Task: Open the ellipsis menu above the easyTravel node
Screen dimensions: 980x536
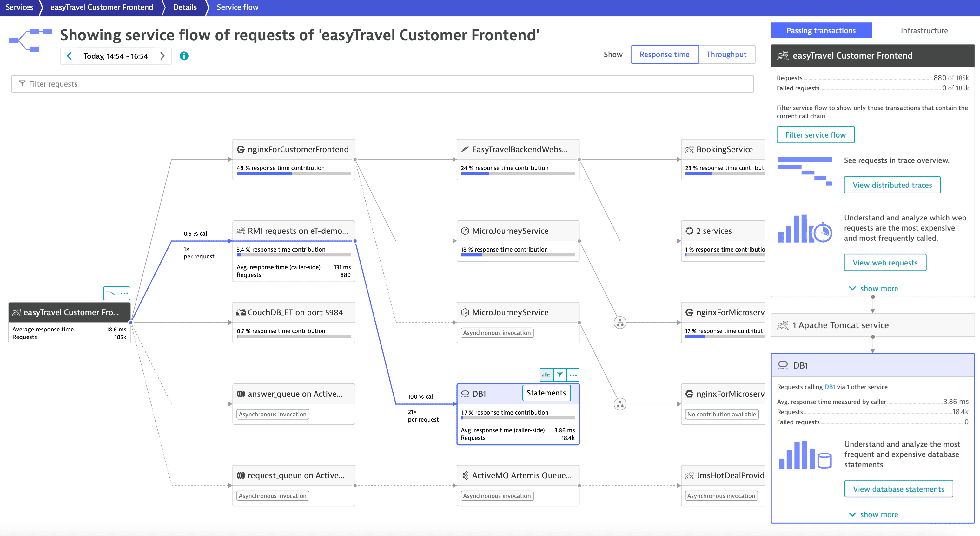Action: tap(124, 293)
